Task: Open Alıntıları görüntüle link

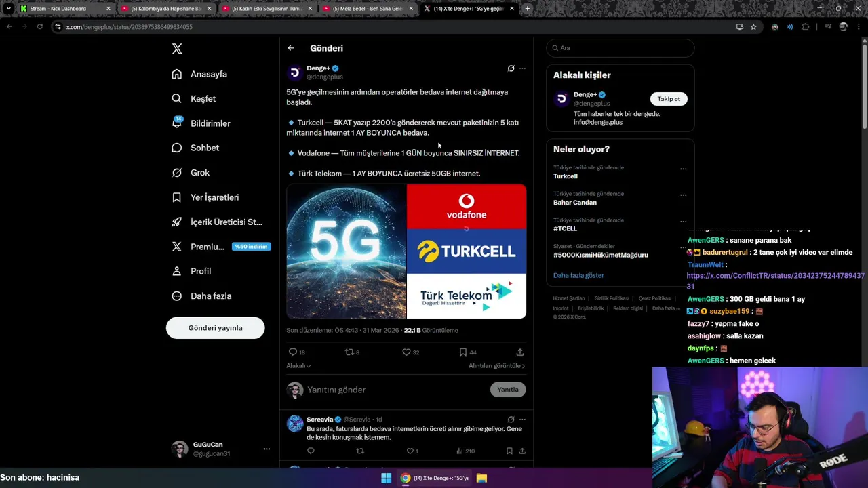Action: click(496, 366)
